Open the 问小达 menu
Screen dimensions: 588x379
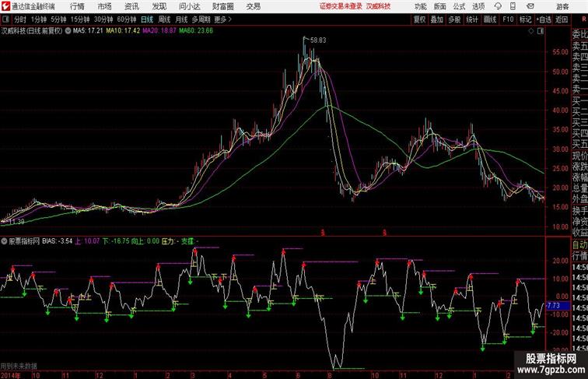point(189,6)
